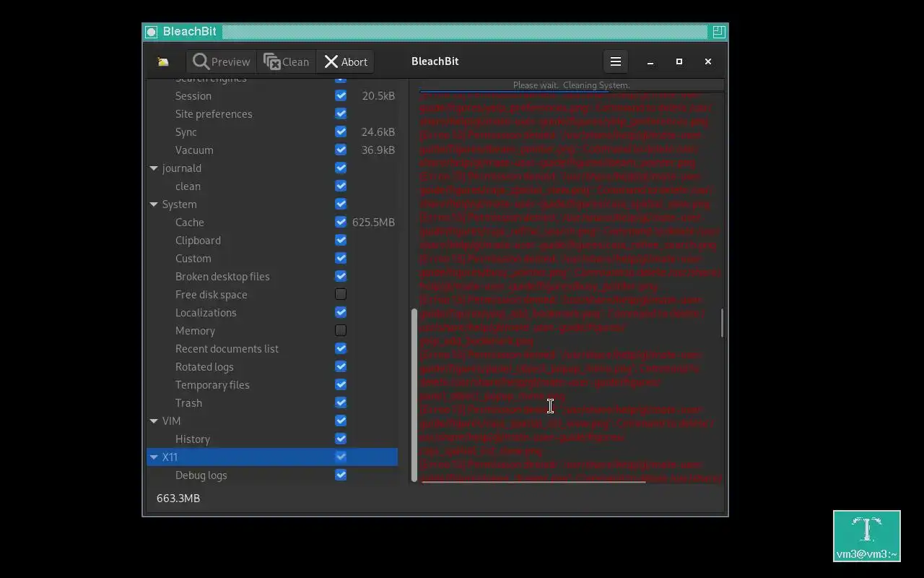The height and width of the screenshot is (578, 924).
Task: Select the Free disk space label
Action: point(212,295)
